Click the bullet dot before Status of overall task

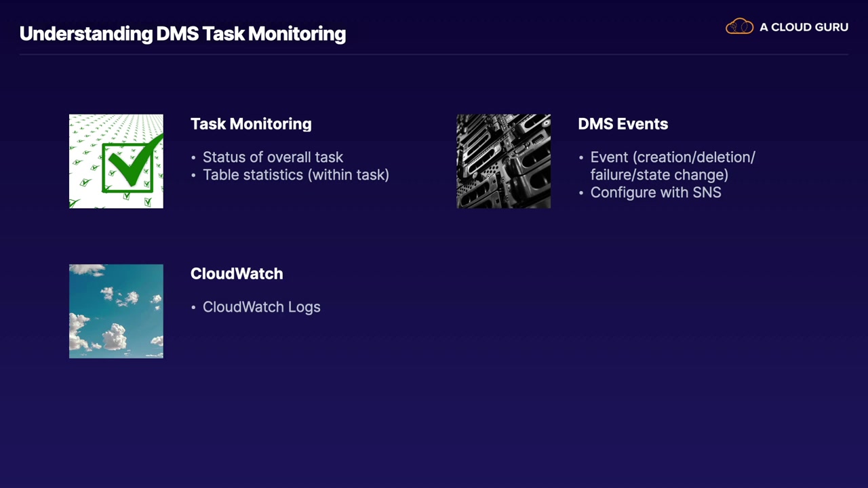(193, 158)
